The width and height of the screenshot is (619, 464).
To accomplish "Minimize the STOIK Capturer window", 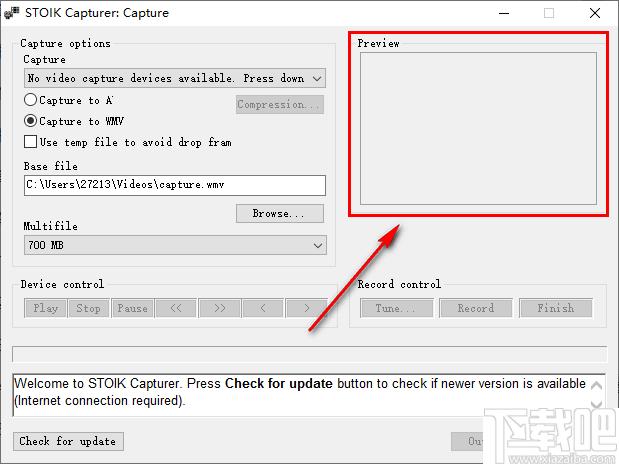I will 504,13.
